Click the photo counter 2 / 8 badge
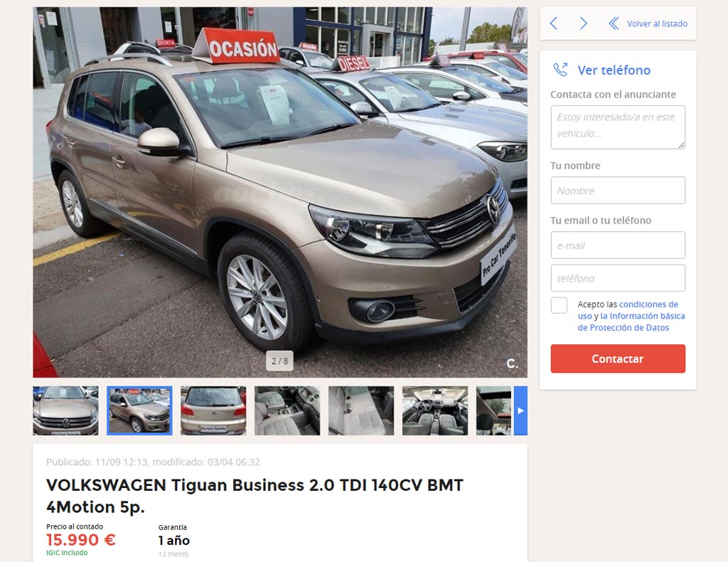This screenshot has width=728, height=562. click(279, 361)
